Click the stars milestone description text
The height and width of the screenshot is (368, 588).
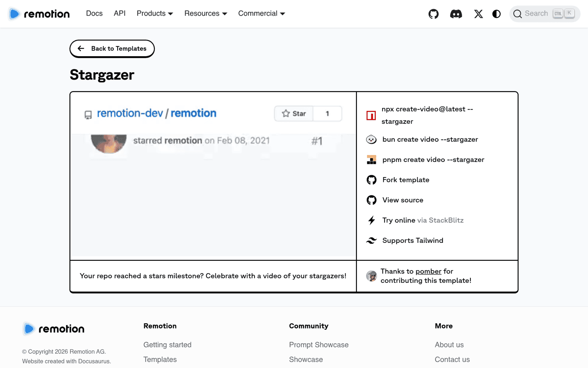[x=213, y=276]
